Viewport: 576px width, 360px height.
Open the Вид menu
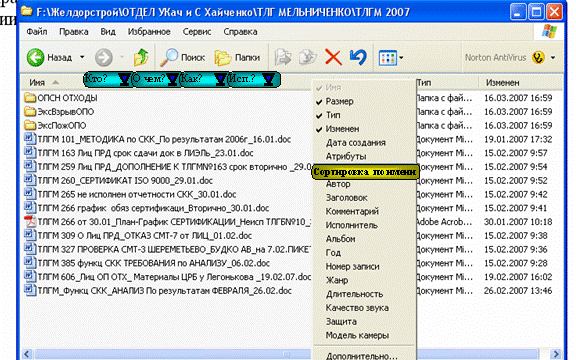[108, 32]
